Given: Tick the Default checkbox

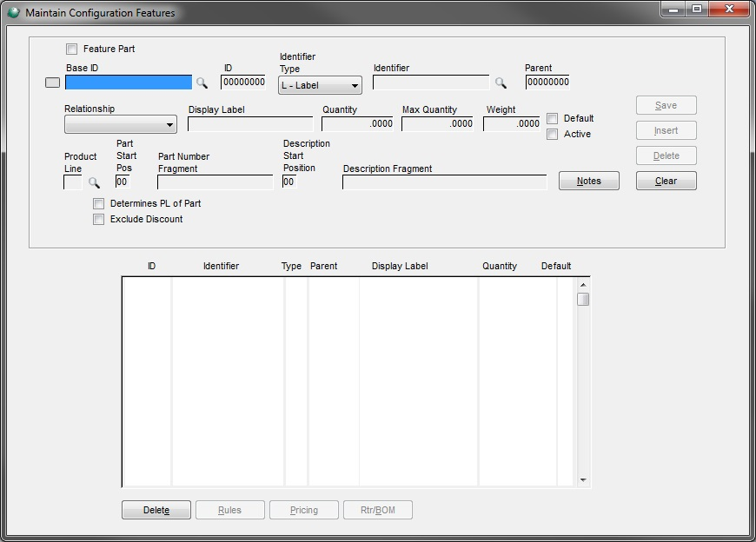Looking at the screenshot, I should coord(552,118).
